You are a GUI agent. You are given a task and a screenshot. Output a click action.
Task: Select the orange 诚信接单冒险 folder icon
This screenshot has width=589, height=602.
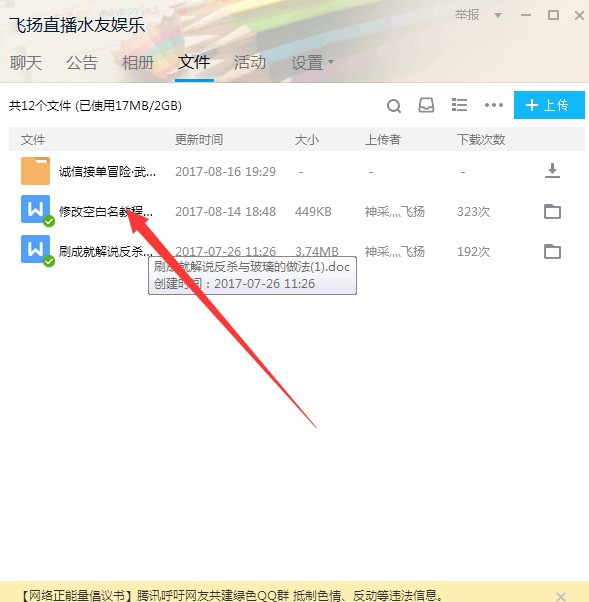[35, 171]
